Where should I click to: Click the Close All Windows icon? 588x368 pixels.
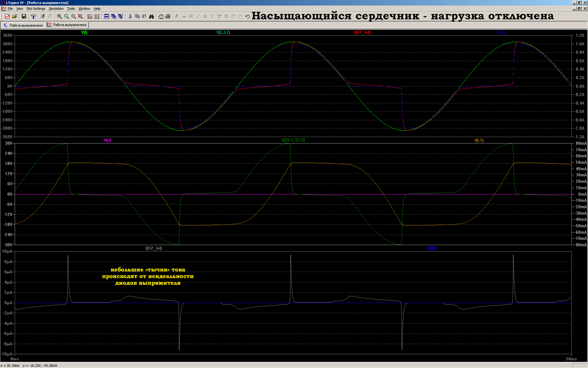121,17
